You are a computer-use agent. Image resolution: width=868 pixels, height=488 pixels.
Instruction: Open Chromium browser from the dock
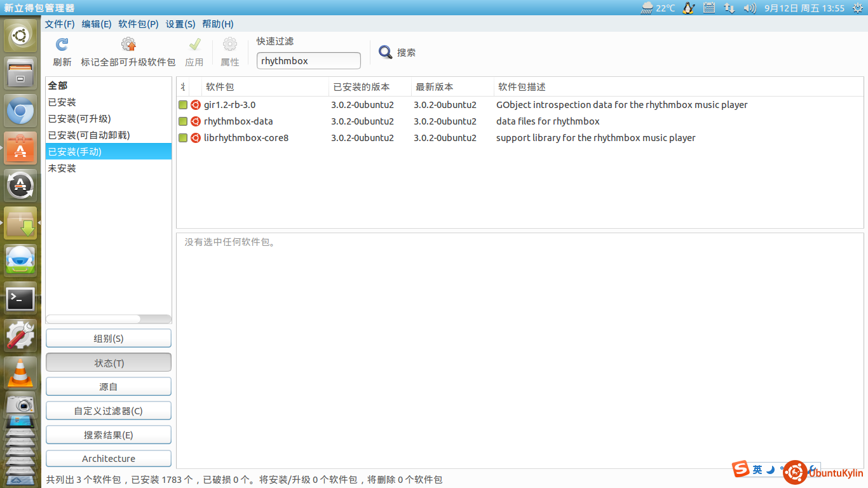tap(20, 112)
